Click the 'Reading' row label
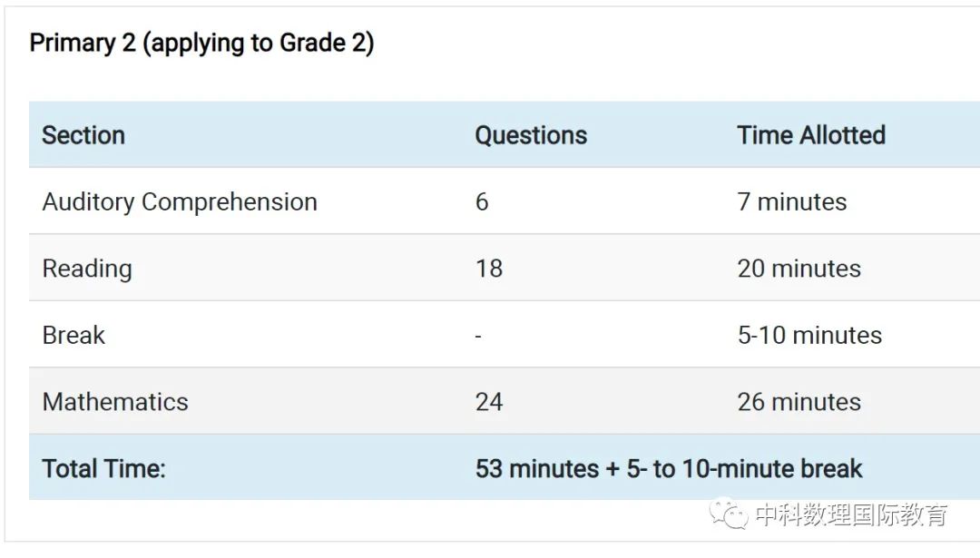 pos(87,269)
